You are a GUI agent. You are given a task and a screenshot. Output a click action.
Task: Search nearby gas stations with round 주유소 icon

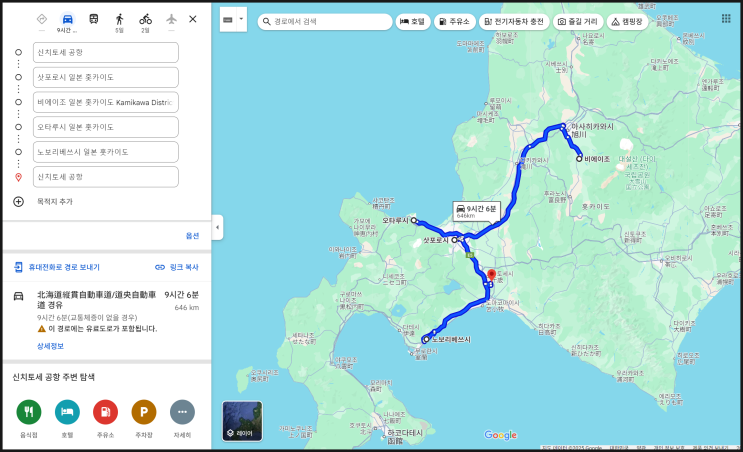(x=105, y=412)
